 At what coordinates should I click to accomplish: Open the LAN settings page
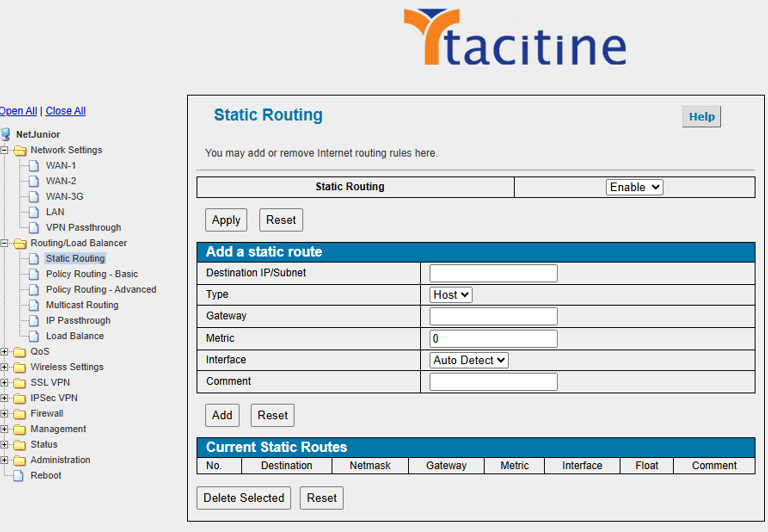tap(55, 212)
